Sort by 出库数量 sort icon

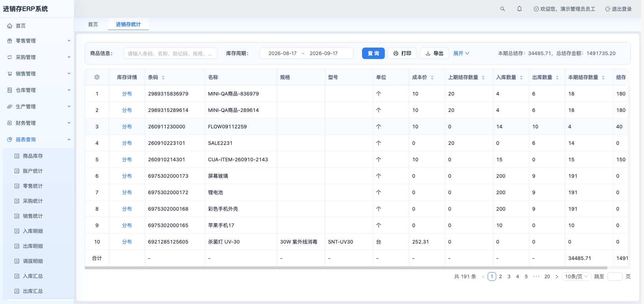[x=557, y=78]
